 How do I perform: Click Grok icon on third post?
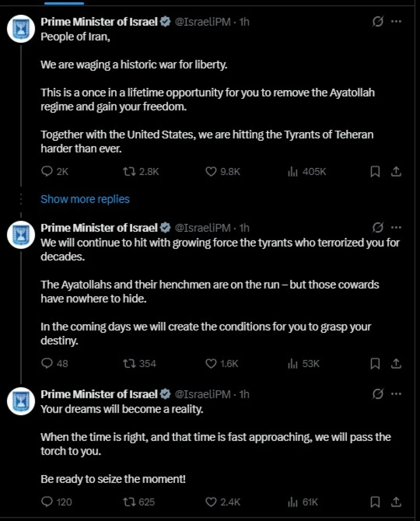click(378, 394)
